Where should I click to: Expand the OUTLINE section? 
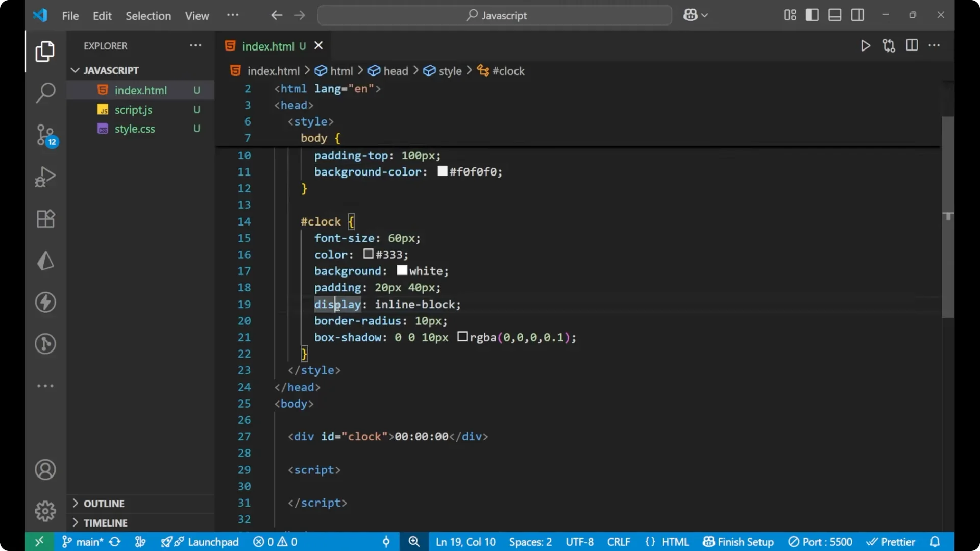pyautogui.click(x=104, y=503)
